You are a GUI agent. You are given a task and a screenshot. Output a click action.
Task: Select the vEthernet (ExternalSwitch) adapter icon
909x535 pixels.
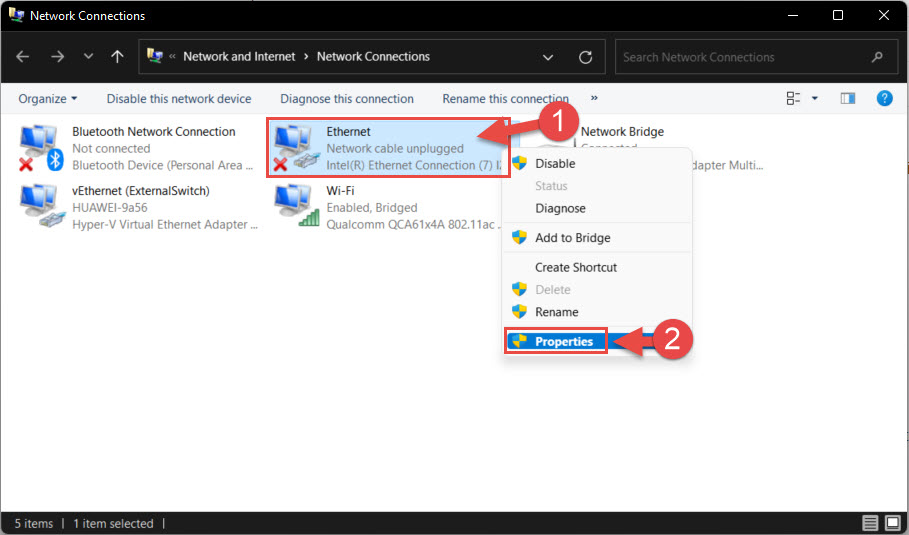point(42,207)
